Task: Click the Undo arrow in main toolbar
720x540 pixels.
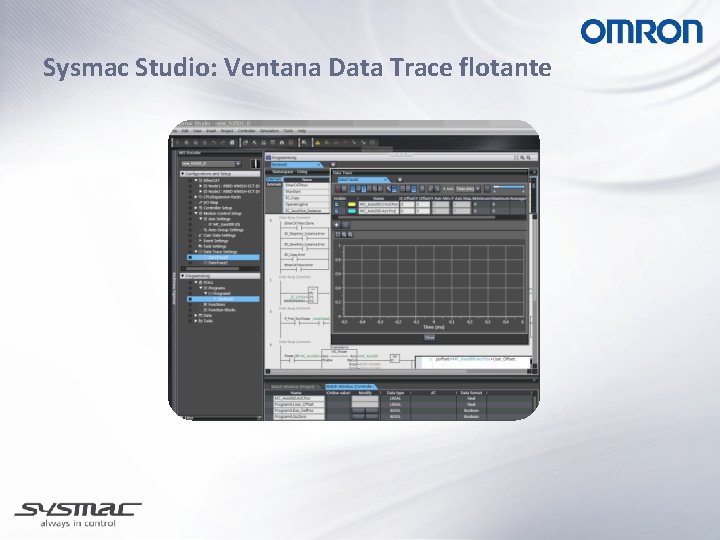Action: (214, 142)
